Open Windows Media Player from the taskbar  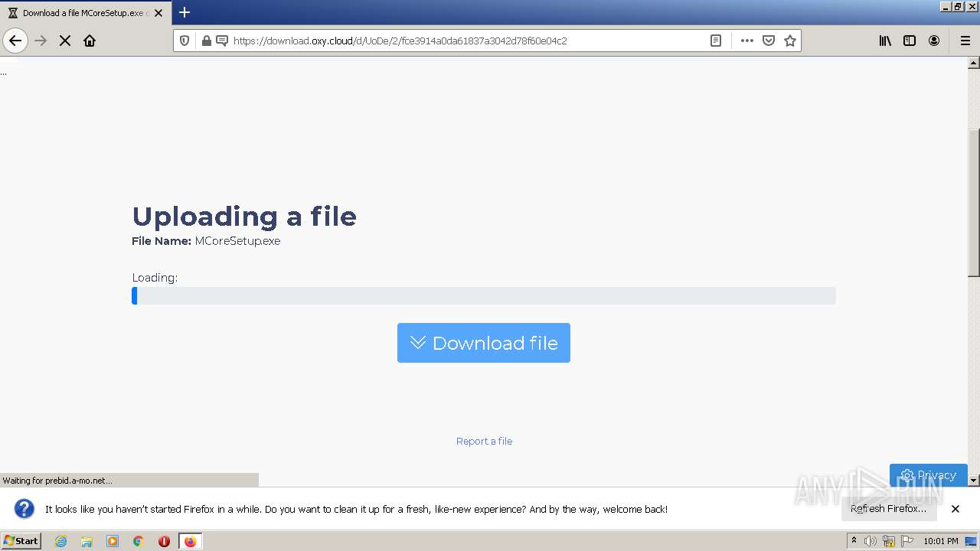point(113,541)
